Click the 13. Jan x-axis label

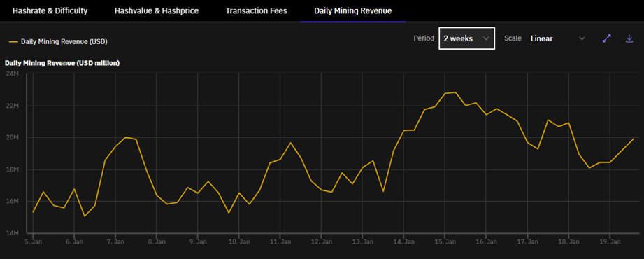coord(362,241)
